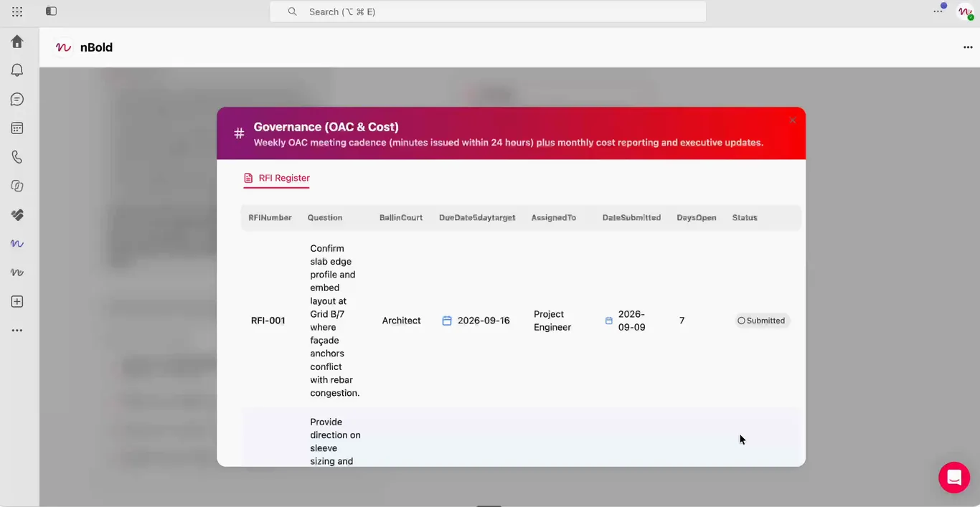Click the nBold logo in header
This screenshot has width=980, height=507.
tap(64, 47)
